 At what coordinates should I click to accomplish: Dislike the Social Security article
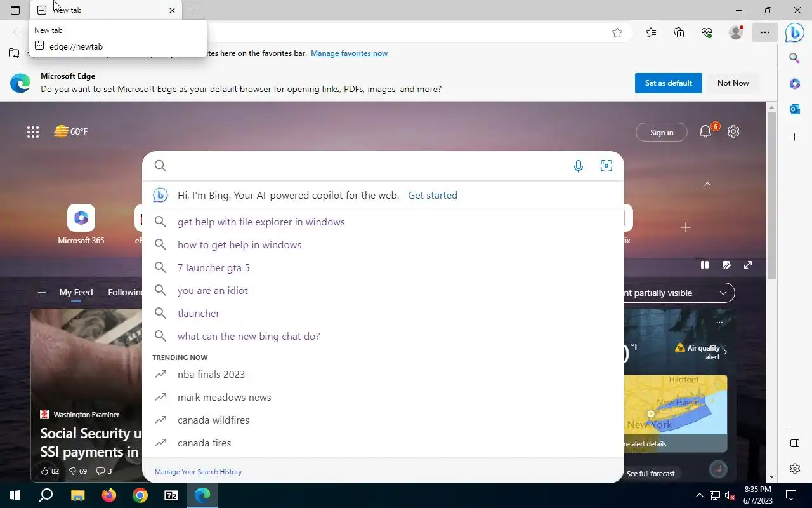click(77, 471)
